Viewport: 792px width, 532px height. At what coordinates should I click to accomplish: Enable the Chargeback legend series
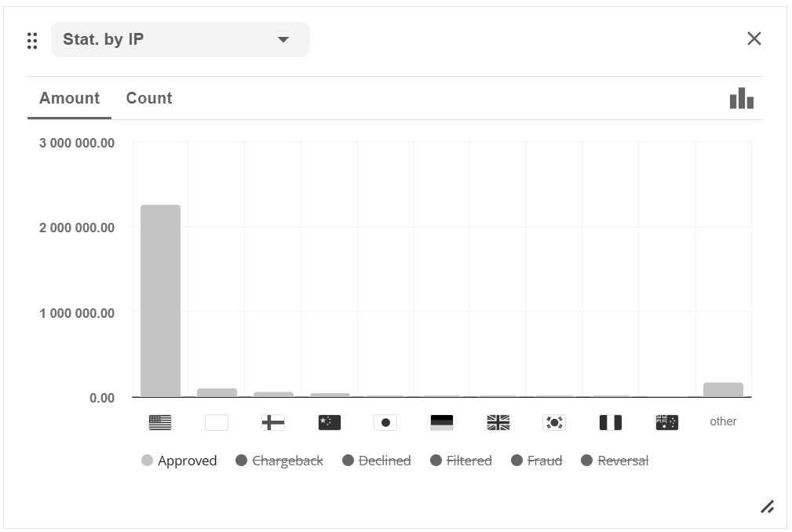pos(279,461)
